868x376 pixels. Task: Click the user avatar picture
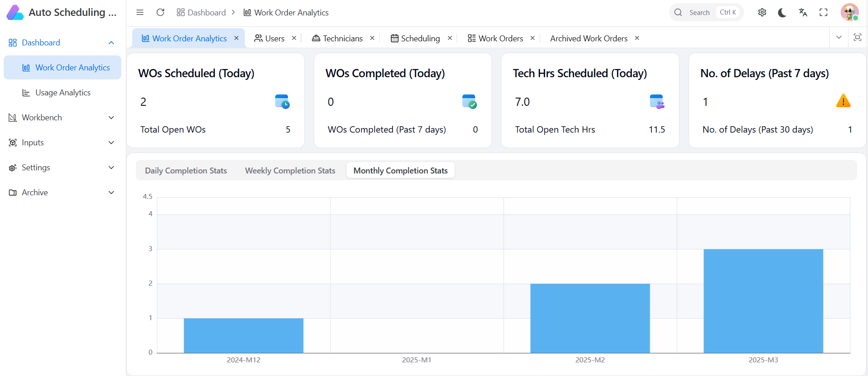pos(849,12)
